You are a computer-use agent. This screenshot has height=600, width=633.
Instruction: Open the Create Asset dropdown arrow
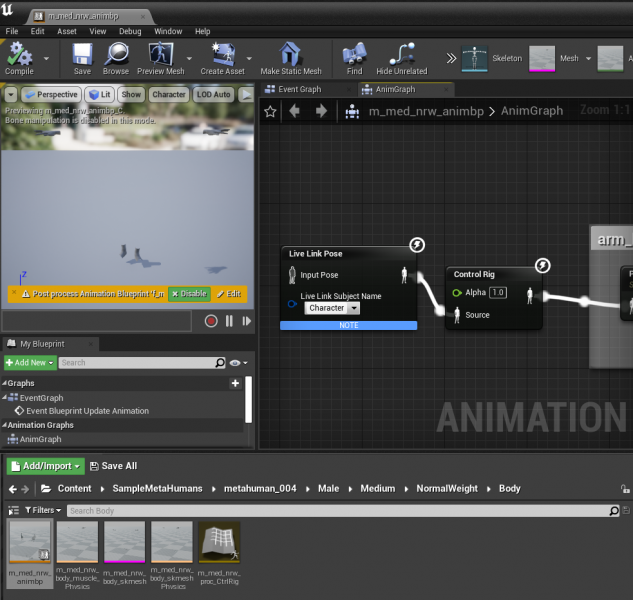(x=249, y=59)
